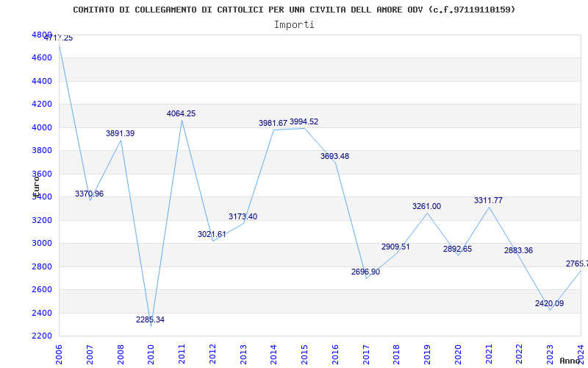Select the 3021.61 data label
Viewport: 588px width, 368px height.
click(212, 234)
